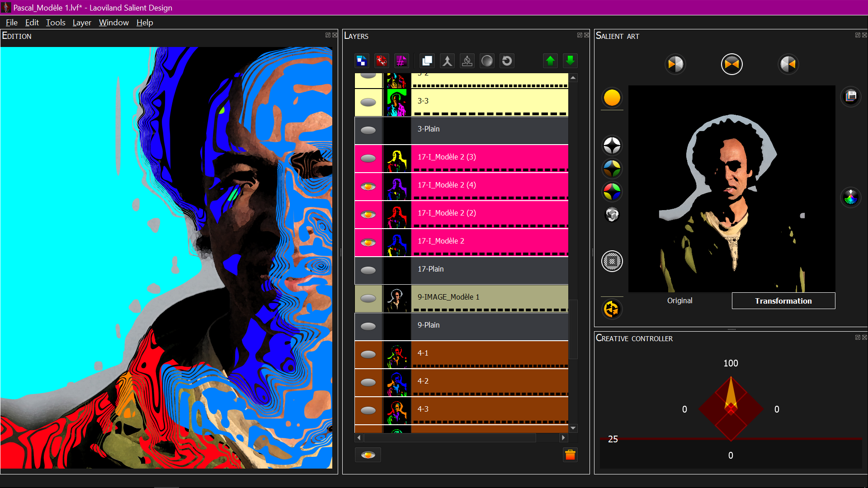Toggle visibility of 9-Plain layer
Viewport: 868px width, 488px height.
click(x=368, y=326)
